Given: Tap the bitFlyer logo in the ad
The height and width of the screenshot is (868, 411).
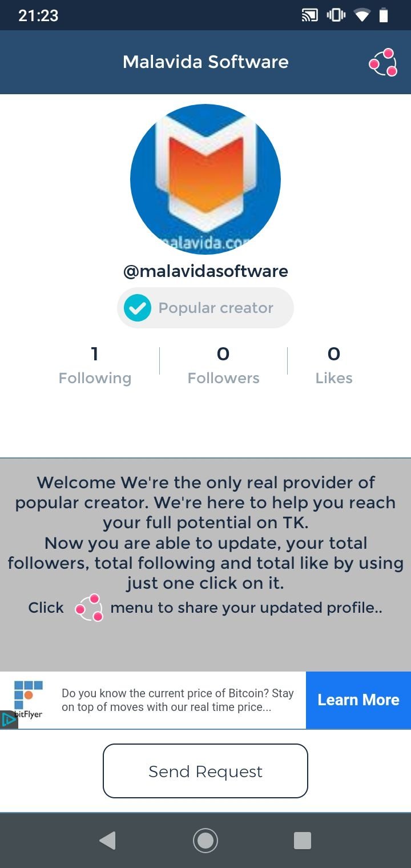Looking at the screenshot, I should 28,698.
